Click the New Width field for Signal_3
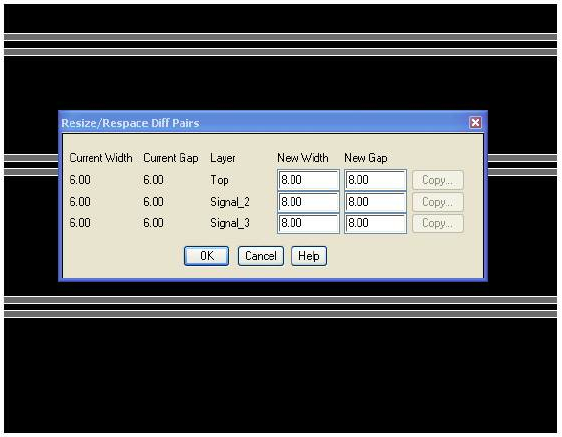 point(308,223)
